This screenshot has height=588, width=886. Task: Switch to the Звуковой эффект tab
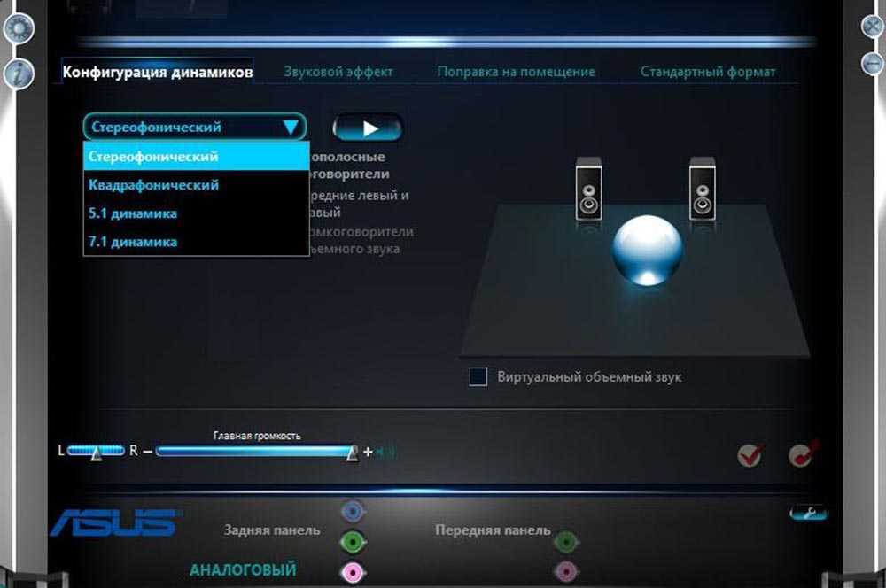point(338,72)
